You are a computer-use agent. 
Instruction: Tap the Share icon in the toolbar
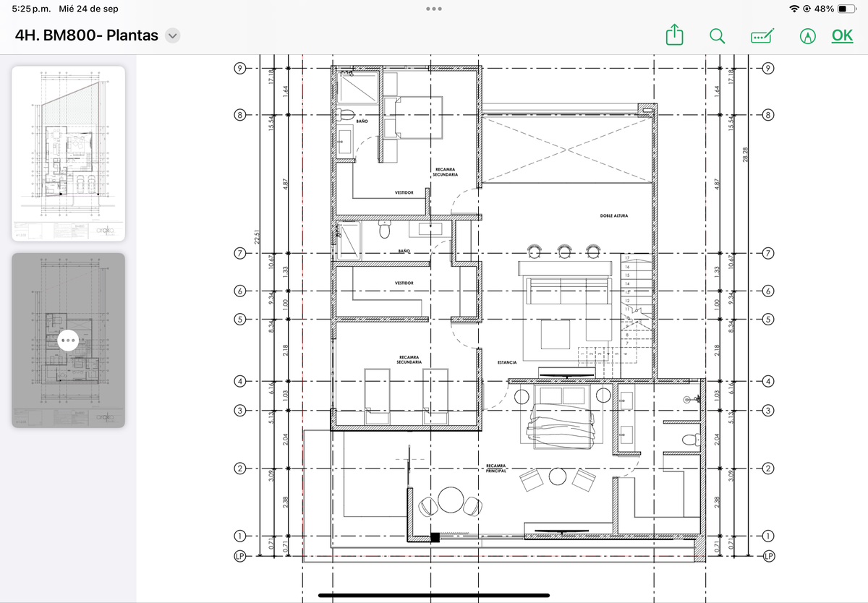click(x=673, y=35)
